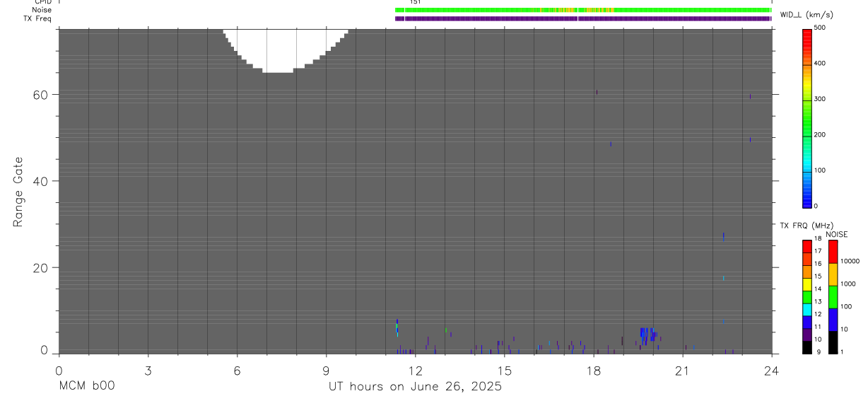Screen dimensions: 868x401
Task: Click the '500' tick on the width colorbar
Action: [x=821, y=28]
